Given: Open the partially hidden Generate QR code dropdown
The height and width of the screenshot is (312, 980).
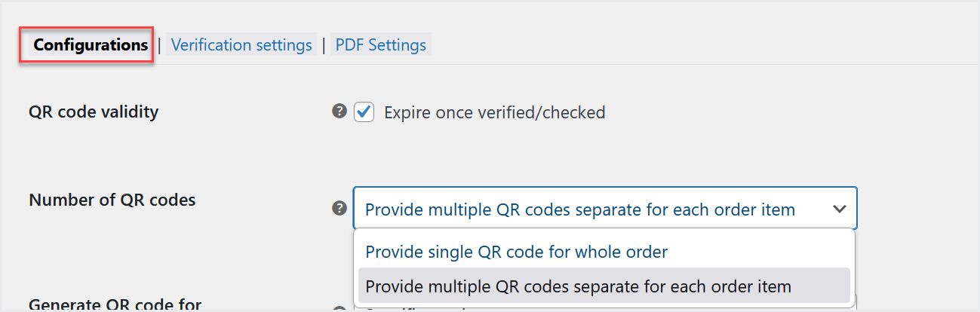Looking at the screenshot, I should coord(605,309).
